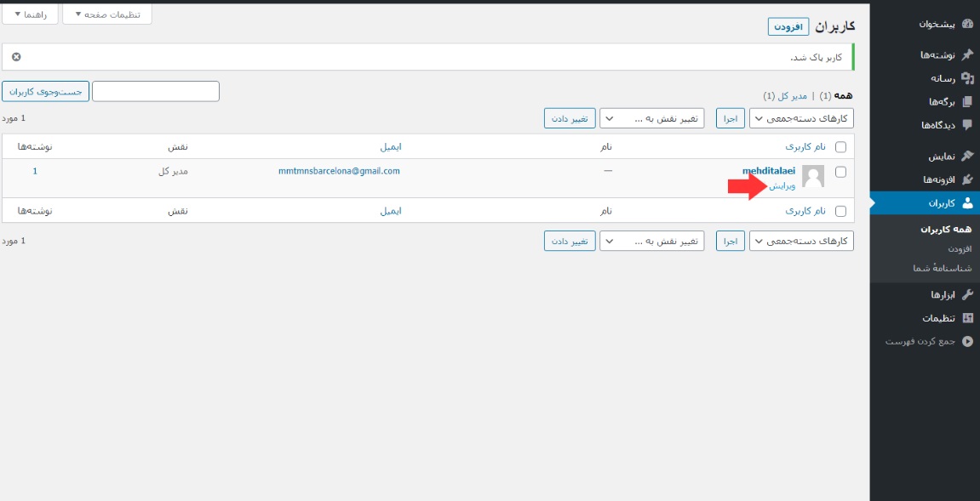Tick the select-all checkbox in table footer
Viewport: 980px width, 501px height.
click(x=841, y=211)
